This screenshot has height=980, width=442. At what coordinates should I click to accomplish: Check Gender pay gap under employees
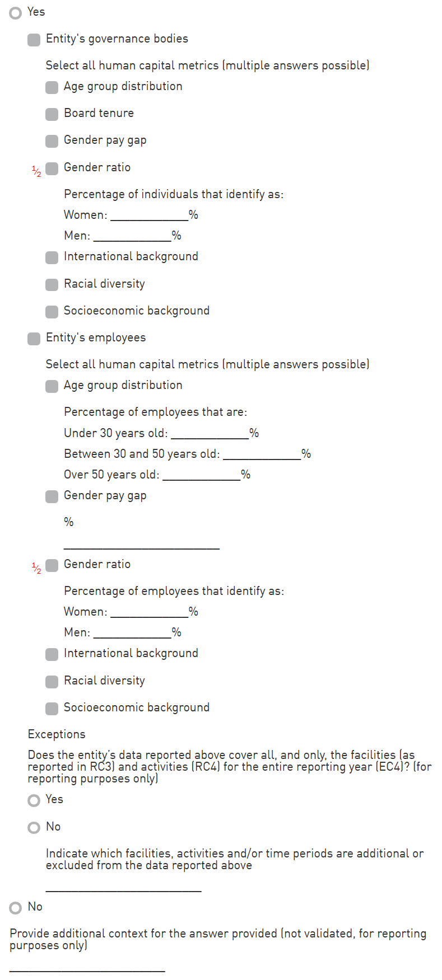coord(52,496)
